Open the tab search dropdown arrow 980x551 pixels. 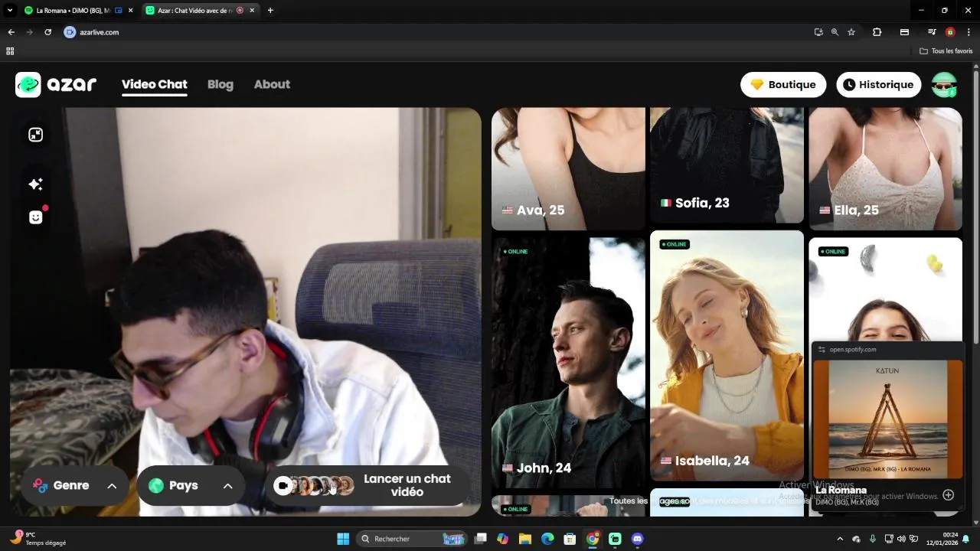click(10, 11)
